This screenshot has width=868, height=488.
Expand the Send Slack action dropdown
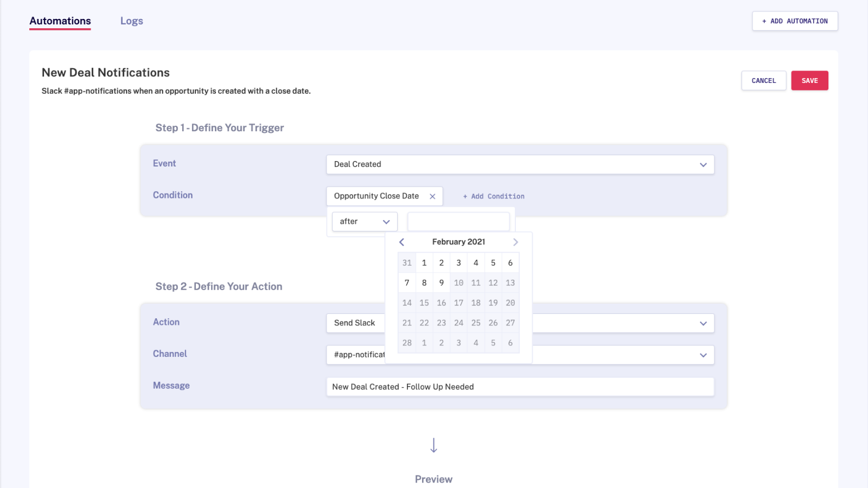tap(703, 324)
